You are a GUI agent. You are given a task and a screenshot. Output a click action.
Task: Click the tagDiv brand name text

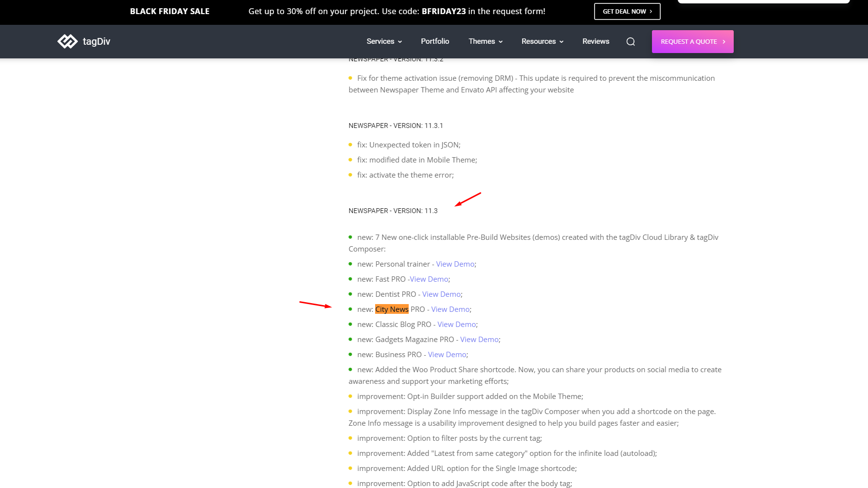pyautogui.click(x=96, y=41)
